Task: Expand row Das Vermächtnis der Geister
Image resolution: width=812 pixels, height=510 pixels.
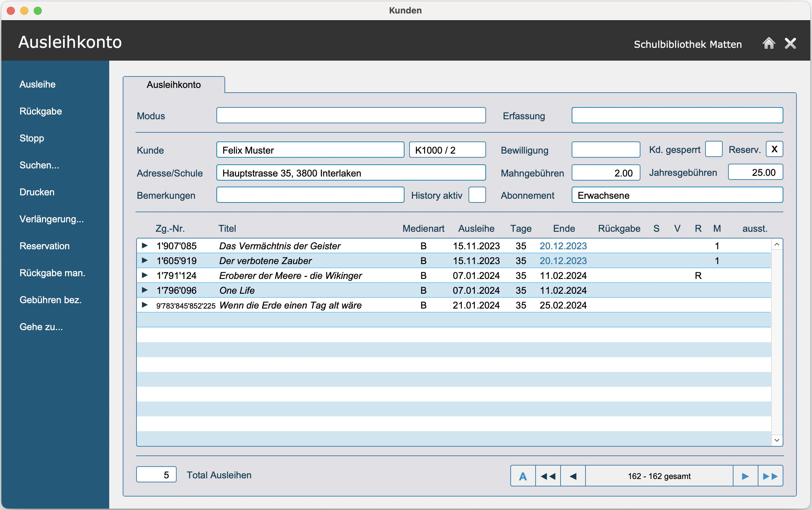Action: [145, 245]
